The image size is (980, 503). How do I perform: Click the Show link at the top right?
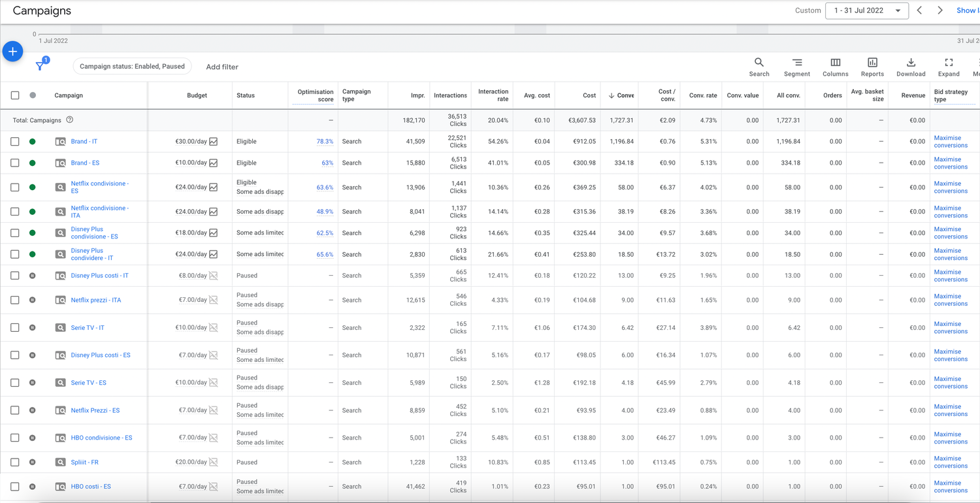[968, 10]
